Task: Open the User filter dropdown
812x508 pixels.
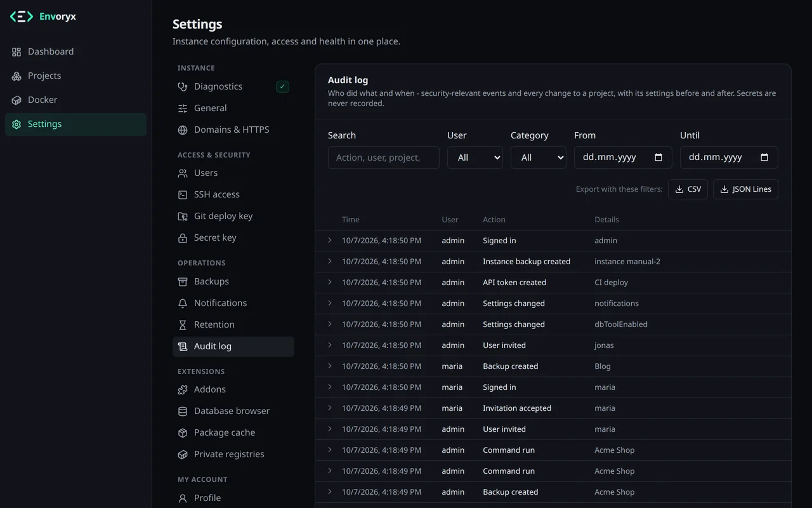Action: 475,157
